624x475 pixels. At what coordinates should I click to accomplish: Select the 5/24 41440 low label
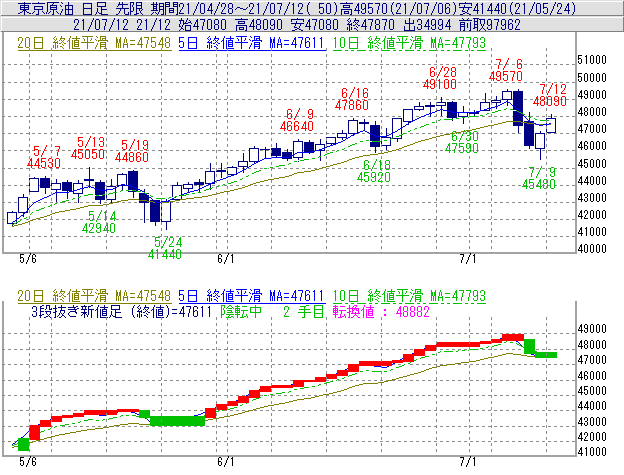[x=165, y=248]
